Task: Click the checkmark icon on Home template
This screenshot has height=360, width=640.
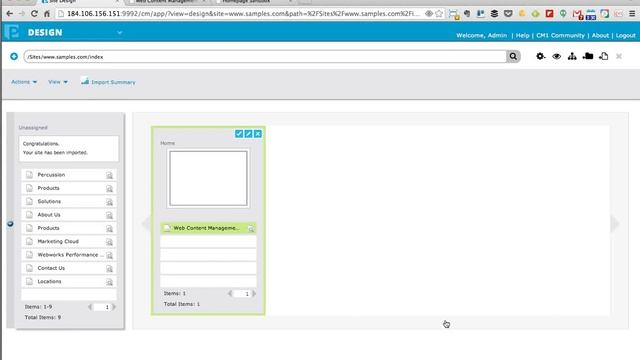Action: (x=239, y=133)
